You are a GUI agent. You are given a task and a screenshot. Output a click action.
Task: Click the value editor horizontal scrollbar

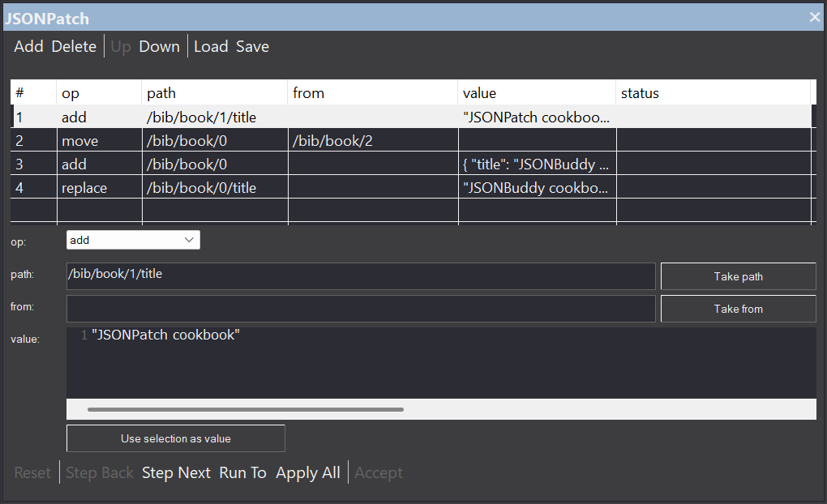[x=245, y=409]
